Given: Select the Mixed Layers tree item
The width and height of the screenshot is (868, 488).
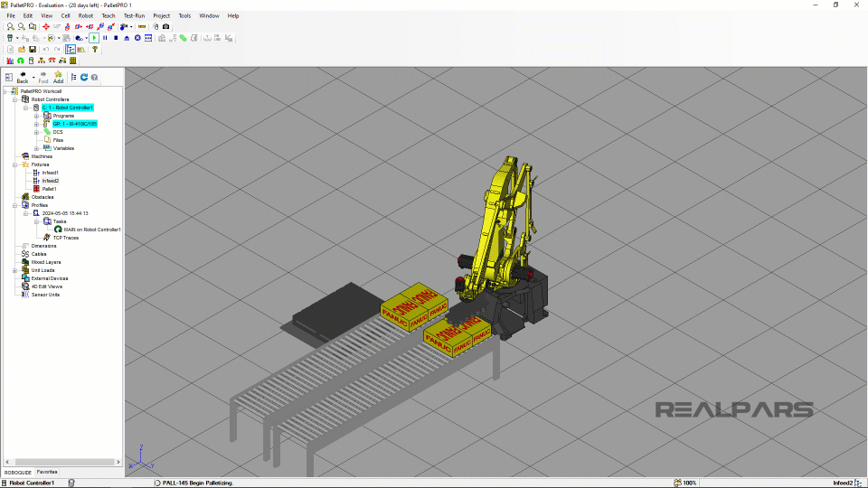Looking at the screenshot, I should [x=46, y=262].
